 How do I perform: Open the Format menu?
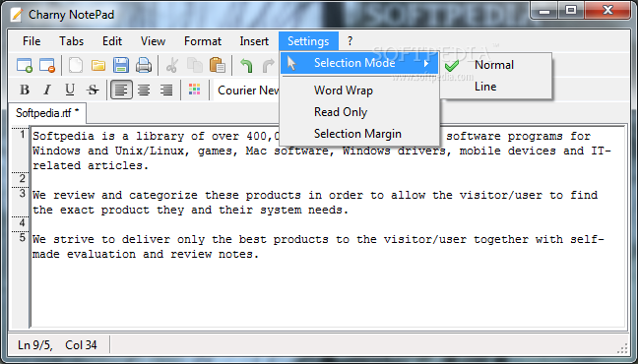(x=203, y=41)
